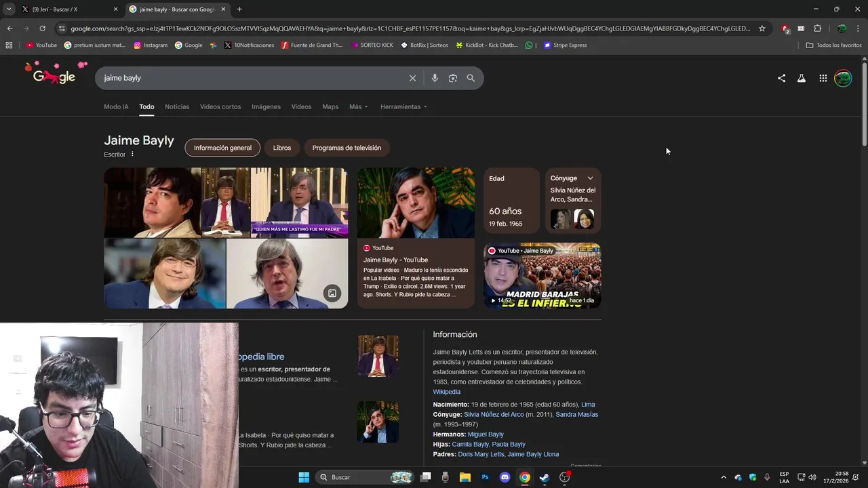
Task: Open the YouTube bookmark
Action: (x=42, y=45)
